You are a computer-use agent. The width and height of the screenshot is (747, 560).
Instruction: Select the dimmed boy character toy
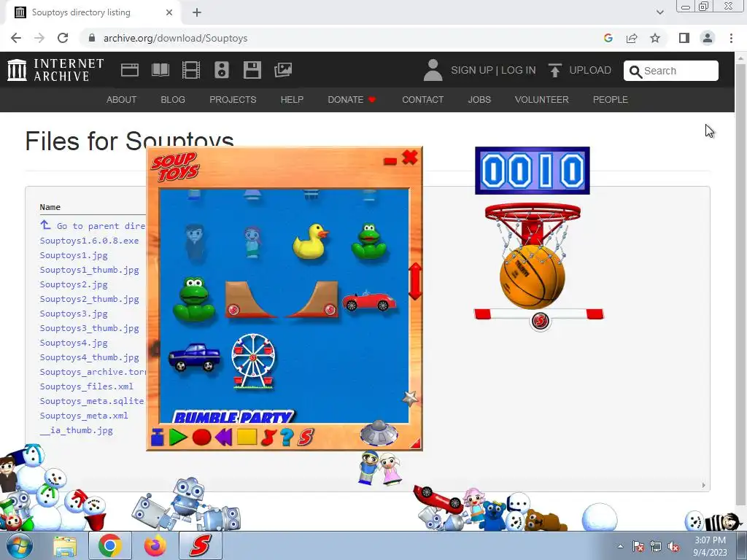195,242
